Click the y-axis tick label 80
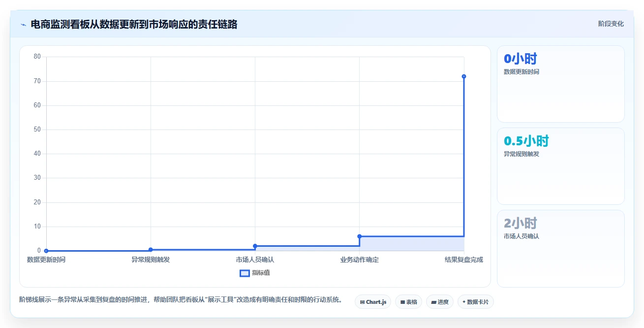 coord(37,57)
